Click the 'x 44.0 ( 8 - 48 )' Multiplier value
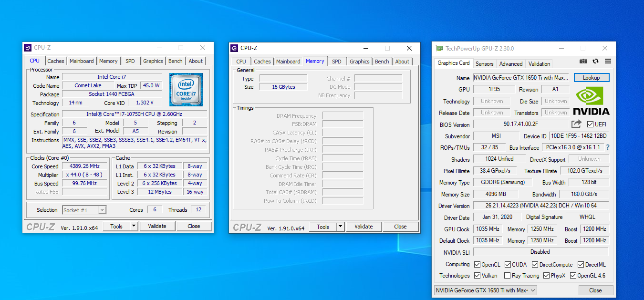The width and height of the screenshot is (644, 300). (x=85, y=175)
